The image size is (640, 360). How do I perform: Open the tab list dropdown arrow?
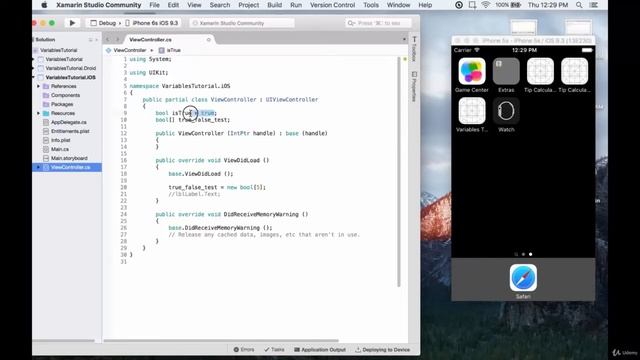pyautogui.click(x=404, y=40)
